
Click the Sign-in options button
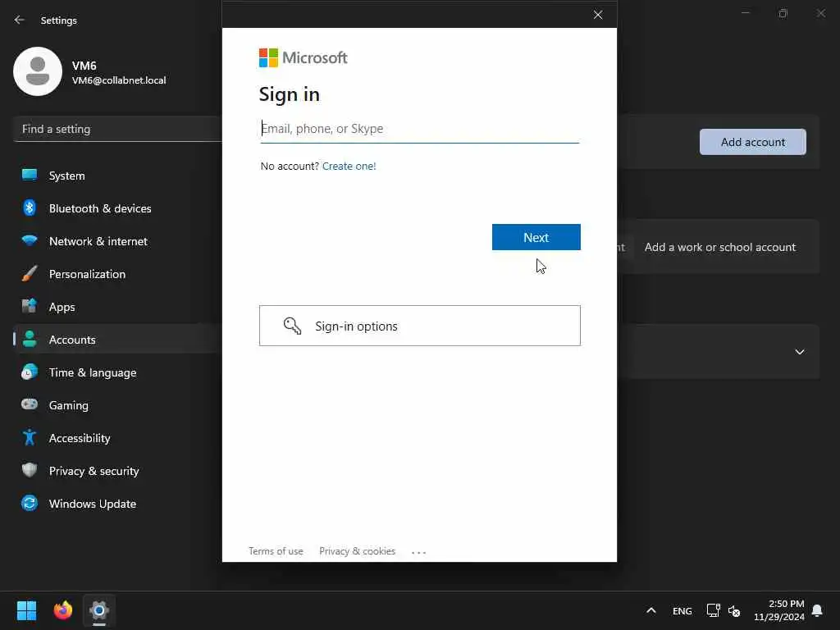coord(419,326)
